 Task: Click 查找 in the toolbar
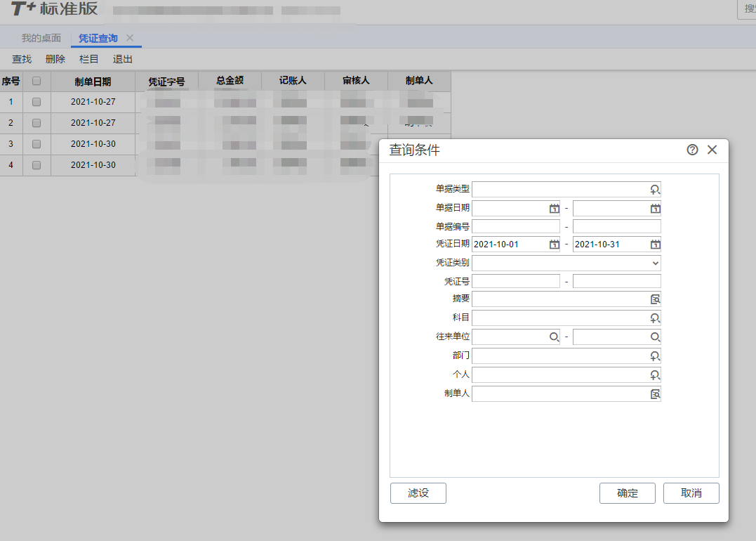(22, 59)
